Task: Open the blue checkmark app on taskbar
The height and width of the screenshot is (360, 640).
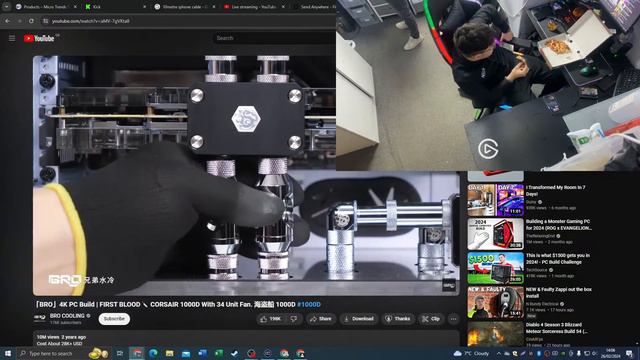Action: point(235,353)
